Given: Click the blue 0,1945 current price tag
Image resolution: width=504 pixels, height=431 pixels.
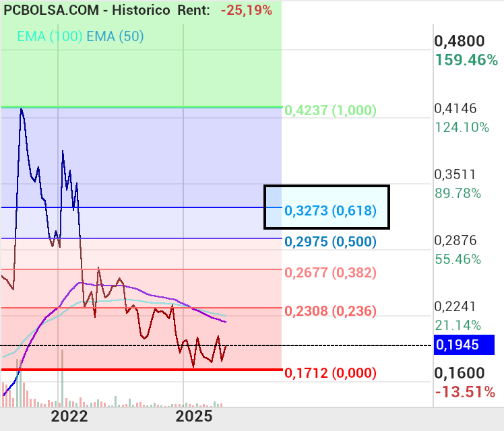Looking at the screenshot, I should coord(465,345).
